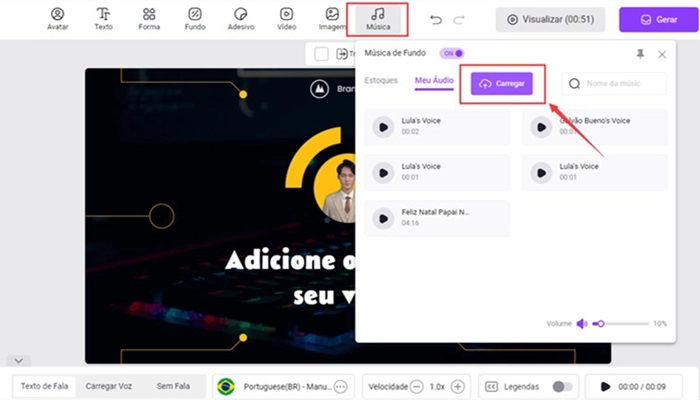The height and width of the screenshot is (400, 700).
Task: Redo the last action
Action: [458, 20]
